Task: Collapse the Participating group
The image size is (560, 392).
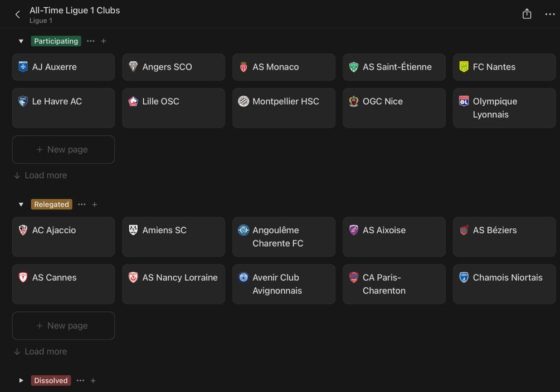Action: coord(21,41)
